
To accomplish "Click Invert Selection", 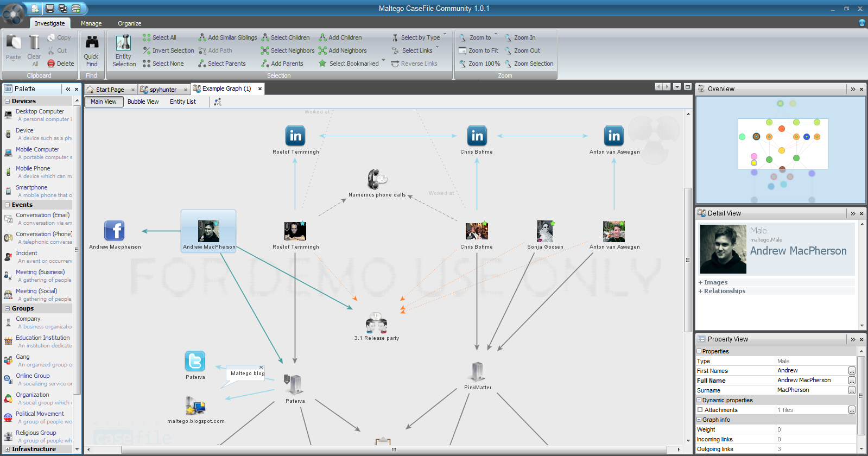I will click(x=168, y=50).
